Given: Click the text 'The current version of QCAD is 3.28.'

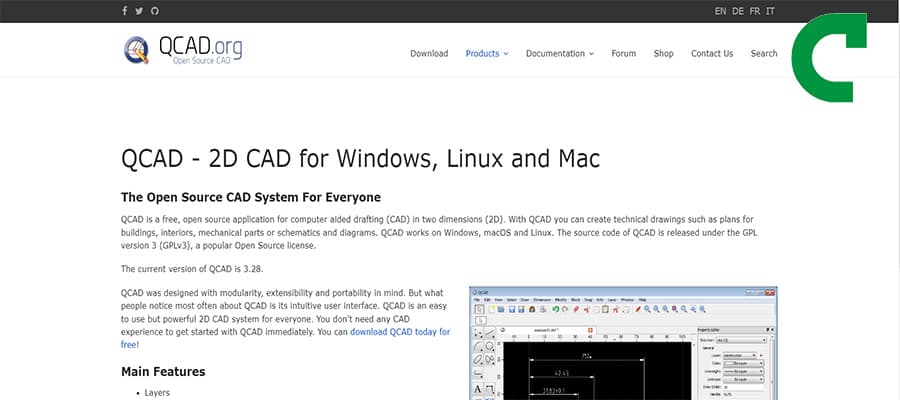Looking at the screenshot, I should coord(192,269).
